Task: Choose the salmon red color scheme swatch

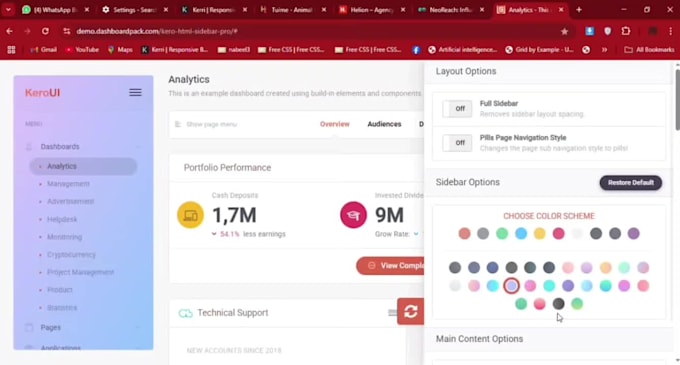Action: [x=464, y=234]
